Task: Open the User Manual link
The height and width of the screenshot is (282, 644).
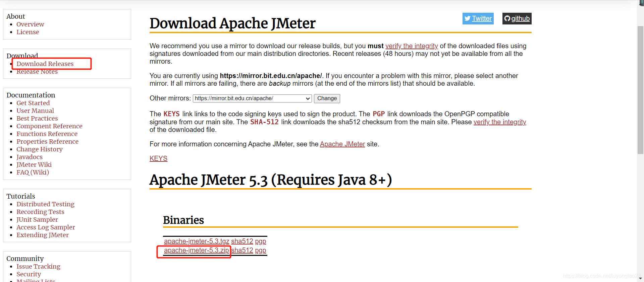Action: 35,111
